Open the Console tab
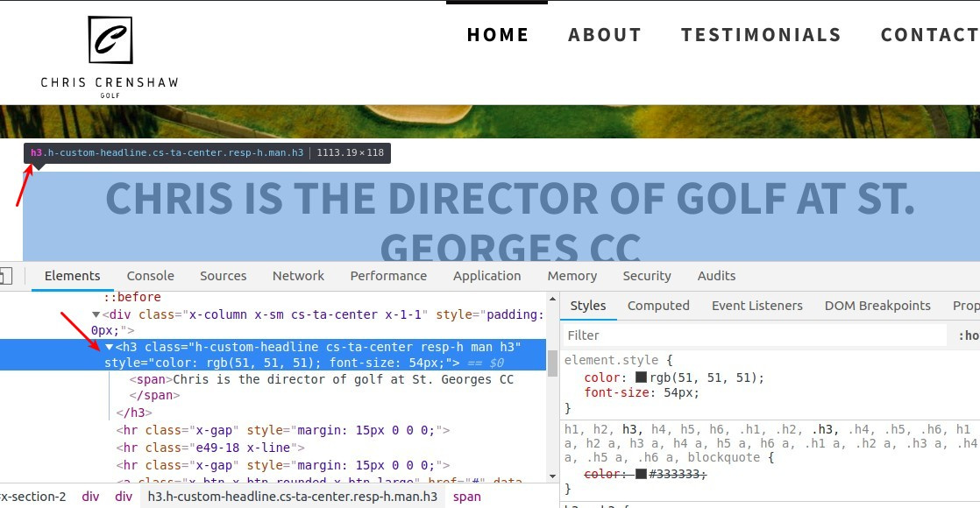This screenshot has width=980, height=508. click(150, 276)
